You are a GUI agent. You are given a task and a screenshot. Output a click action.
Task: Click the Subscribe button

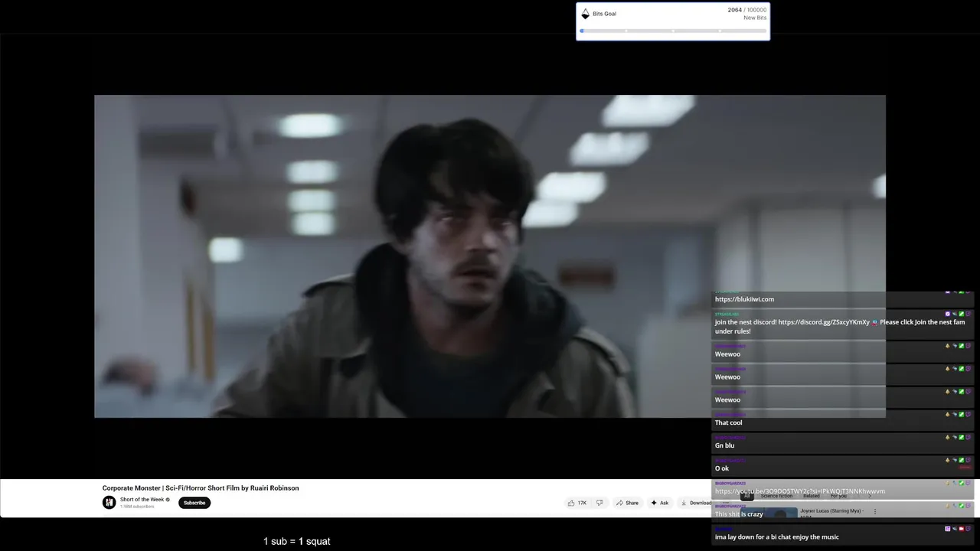click(x=194, y=503)
